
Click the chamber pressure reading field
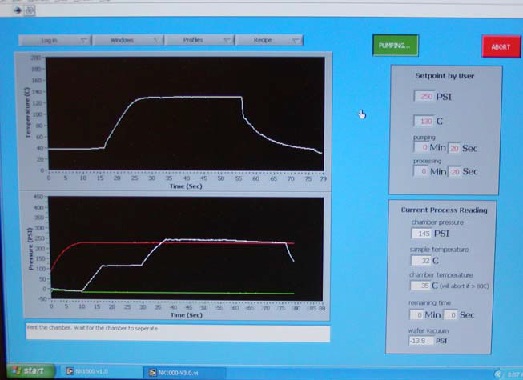pyautogui.click(x=422, y=234)
